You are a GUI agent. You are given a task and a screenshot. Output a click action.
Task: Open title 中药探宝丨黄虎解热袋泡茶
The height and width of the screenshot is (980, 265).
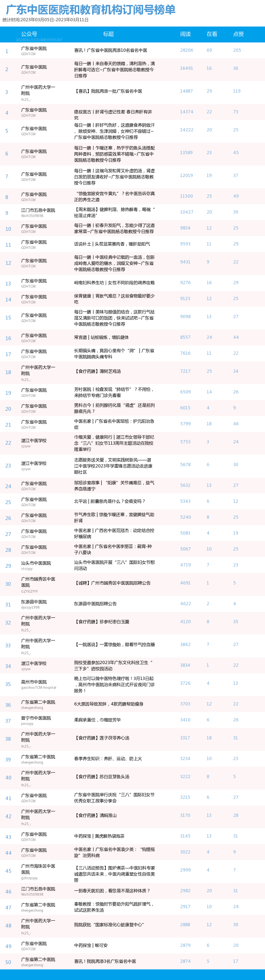(x=99, y=836)
